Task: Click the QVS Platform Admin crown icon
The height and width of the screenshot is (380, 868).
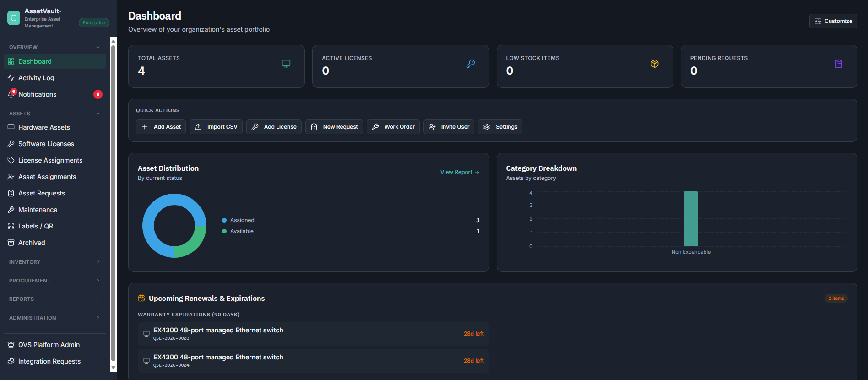Action: pos(11,345)
